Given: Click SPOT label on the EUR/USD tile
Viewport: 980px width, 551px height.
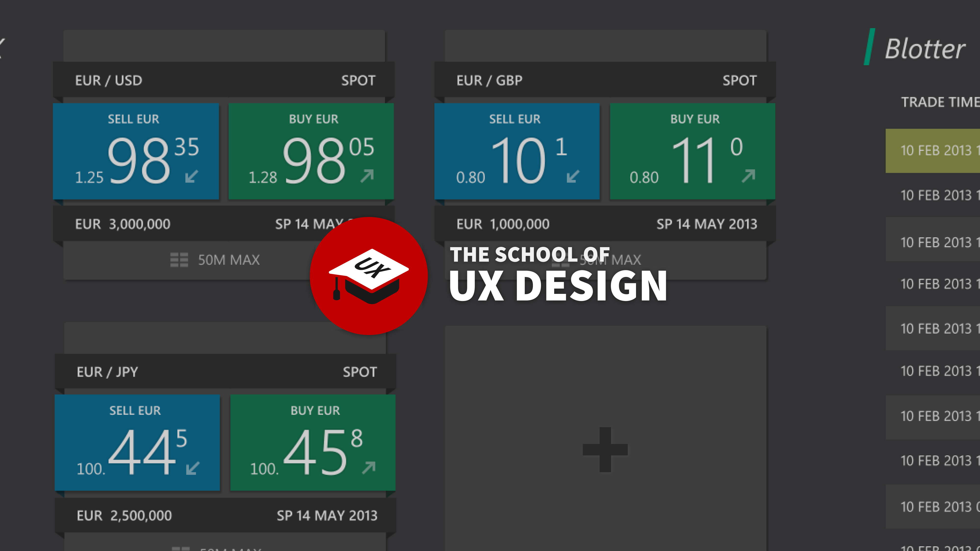Looking at the screenshot, I should click(358, 80).
